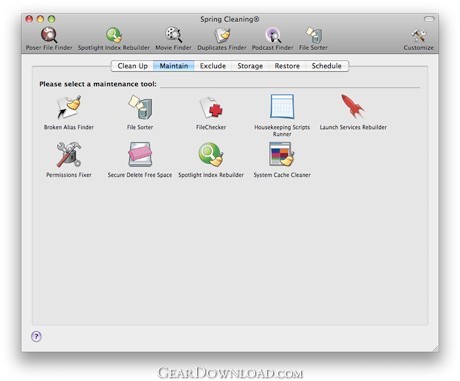Viewport: 460px width, 381px height.
Task: Click the Spring Cleaning window title
Action: (x=230, y=19)
